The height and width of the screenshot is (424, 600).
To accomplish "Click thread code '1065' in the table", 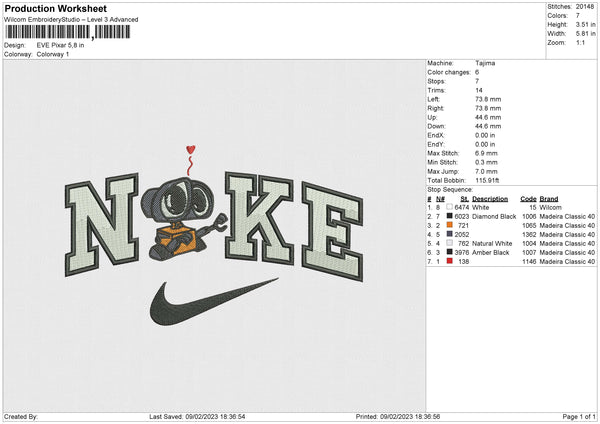I will (530, 225).
